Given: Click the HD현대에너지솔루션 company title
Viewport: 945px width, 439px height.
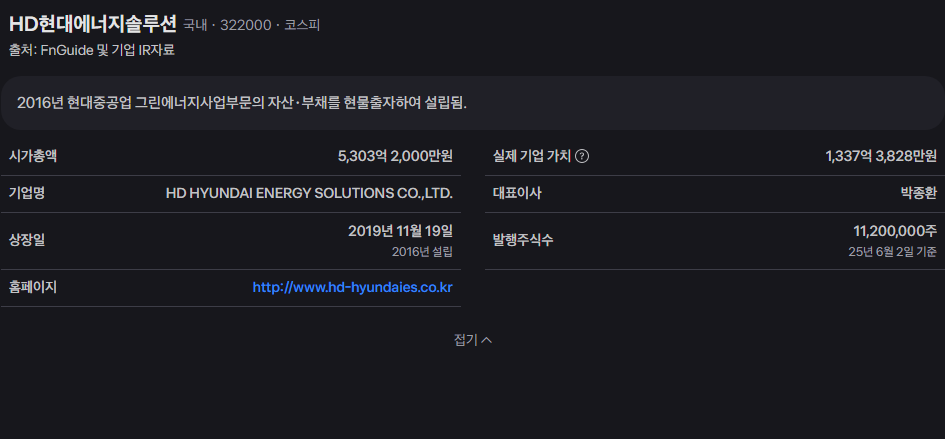Looking at the screenshot, I should pyautogui.click(x=92, y=24).
